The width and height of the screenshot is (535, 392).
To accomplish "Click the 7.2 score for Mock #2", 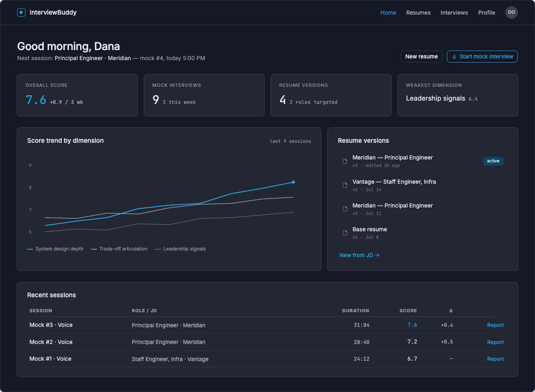I will pos(413,342).
